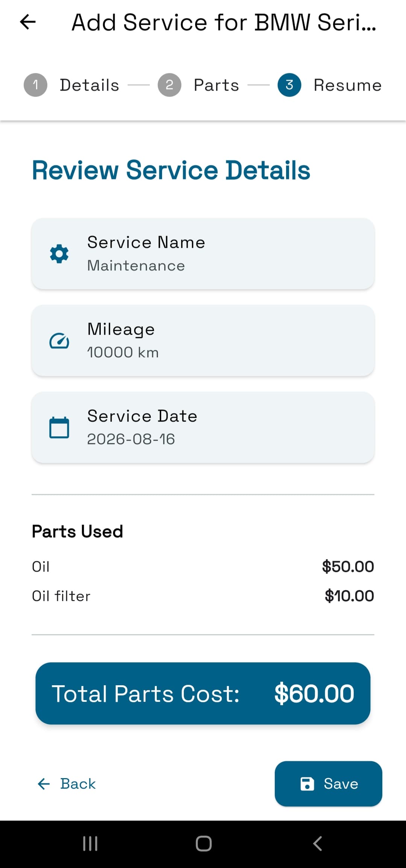The image size is (406, 868).
Task: Tap the Oil part row
Action: point(203,566)
